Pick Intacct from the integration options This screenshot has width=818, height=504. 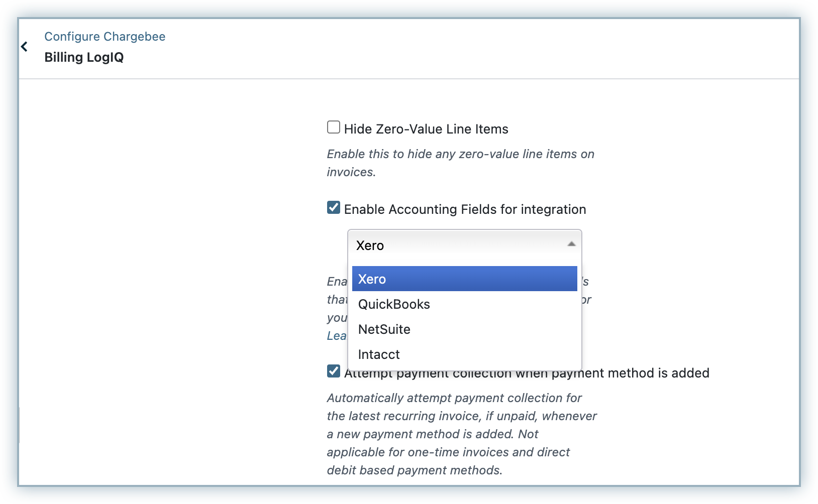379,354
